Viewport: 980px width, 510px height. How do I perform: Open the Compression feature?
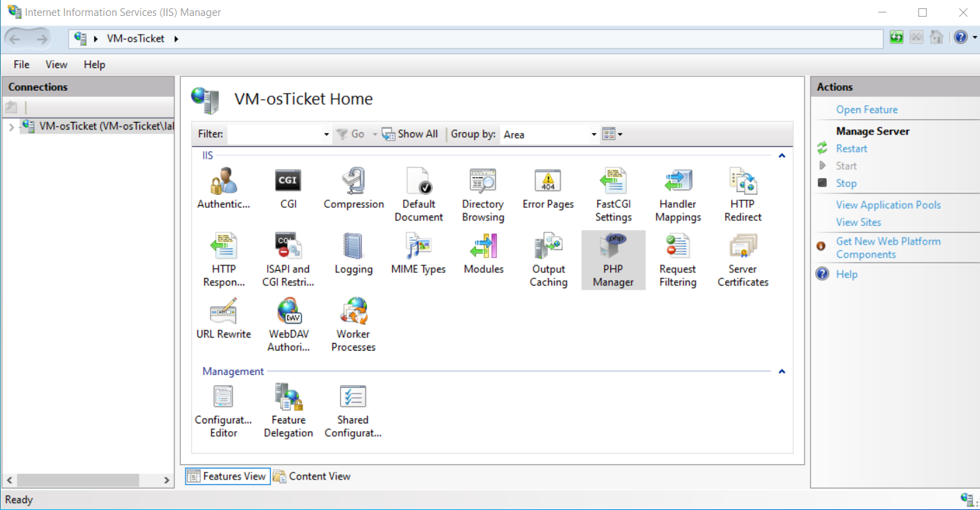coord(353,188)
